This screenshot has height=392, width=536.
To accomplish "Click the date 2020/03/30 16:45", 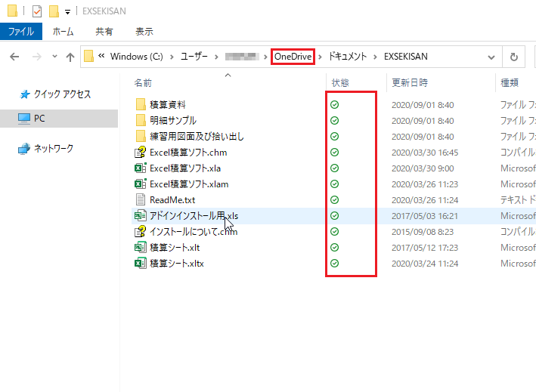I will tap(425, 153).
